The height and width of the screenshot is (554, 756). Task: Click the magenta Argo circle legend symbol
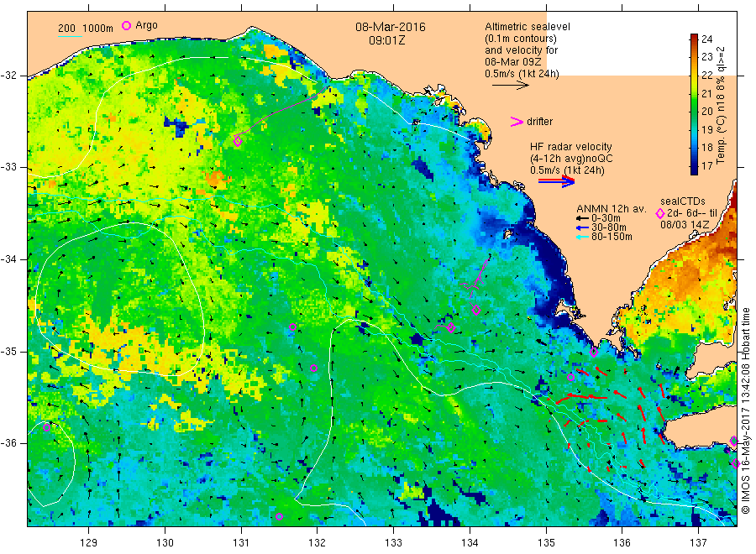coord(126,25)
